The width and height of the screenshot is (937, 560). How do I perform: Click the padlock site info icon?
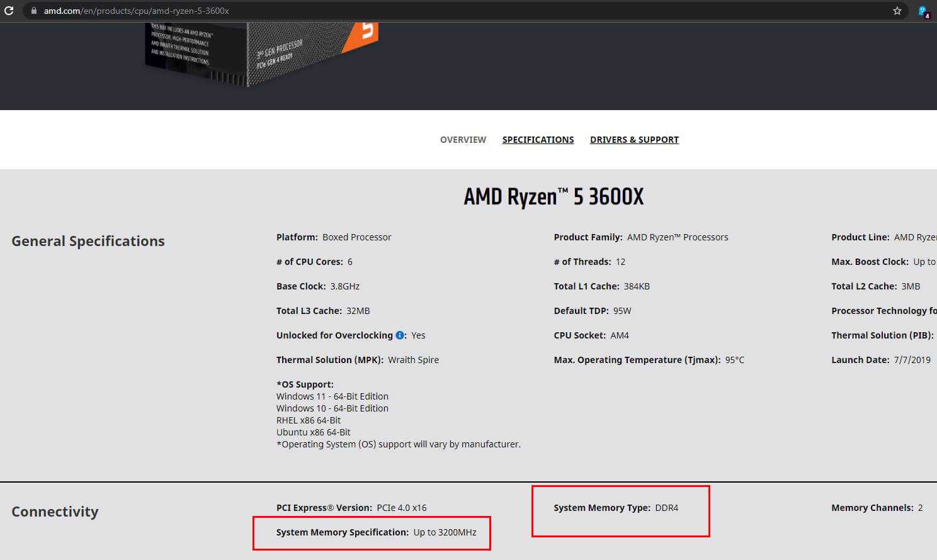[34, 11]
